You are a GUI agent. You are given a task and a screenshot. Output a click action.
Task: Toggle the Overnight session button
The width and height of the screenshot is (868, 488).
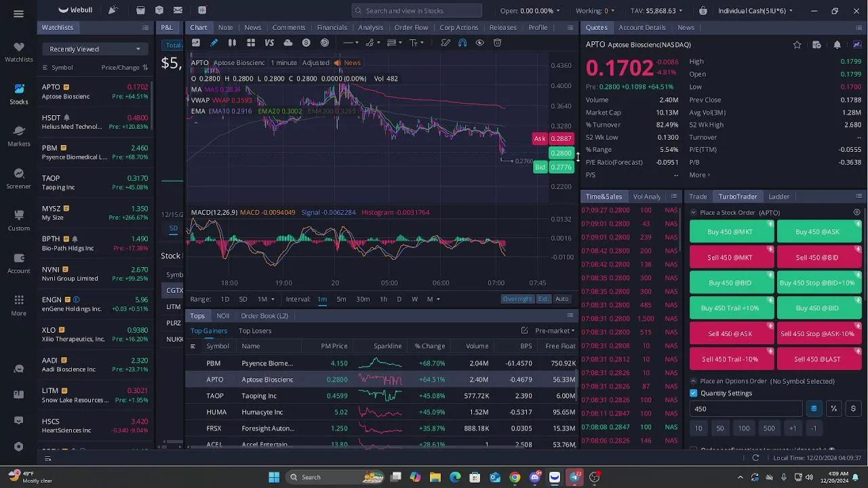517,299
